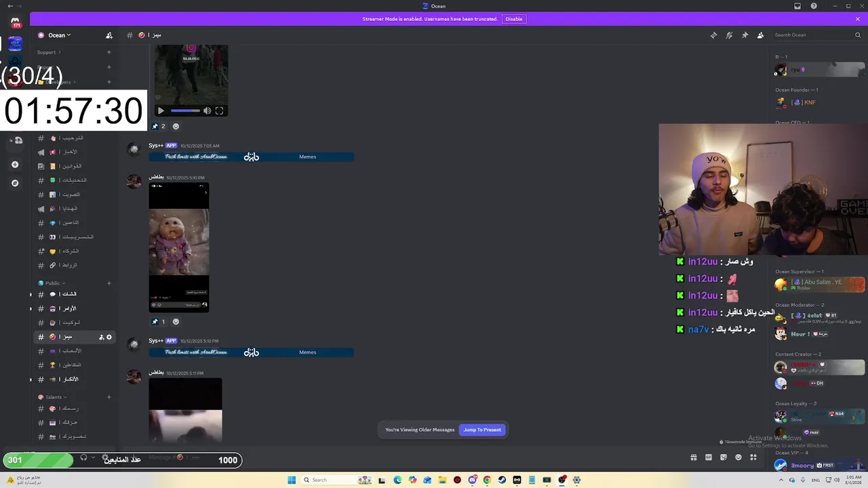Open the التصويت channel
This screenshot has width=868, height=488.
pyautogui.click(x=75, y=195)
